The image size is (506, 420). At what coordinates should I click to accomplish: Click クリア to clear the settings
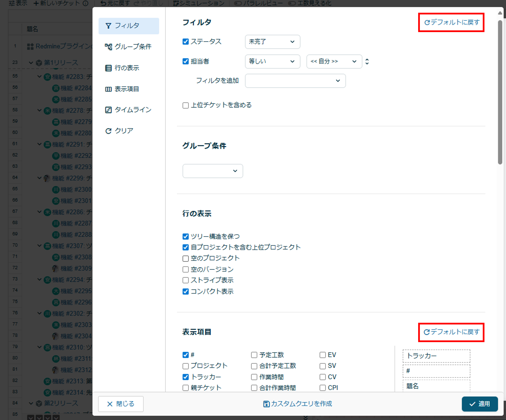click(120, 130)
